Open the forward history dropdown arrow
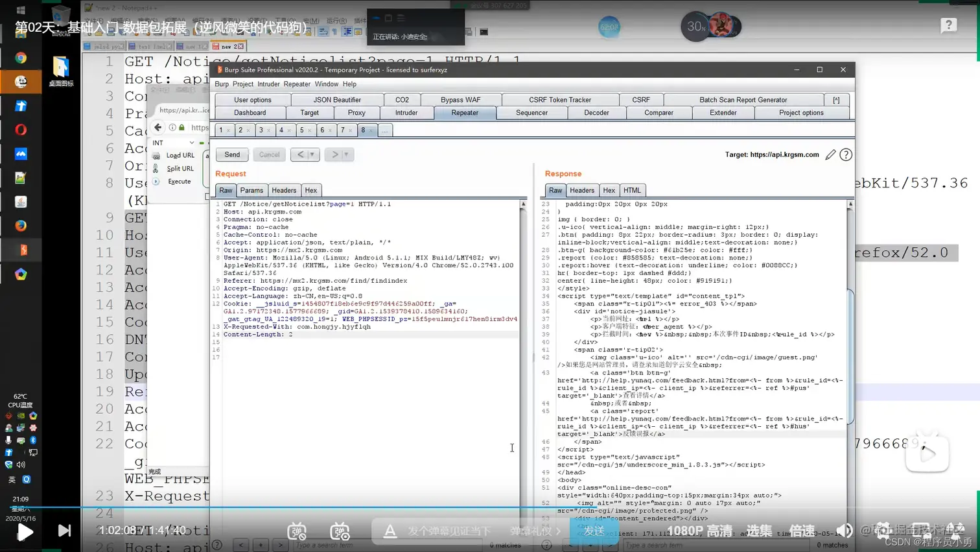The height and width of the screenshot is (552, 980). (347, 154)
